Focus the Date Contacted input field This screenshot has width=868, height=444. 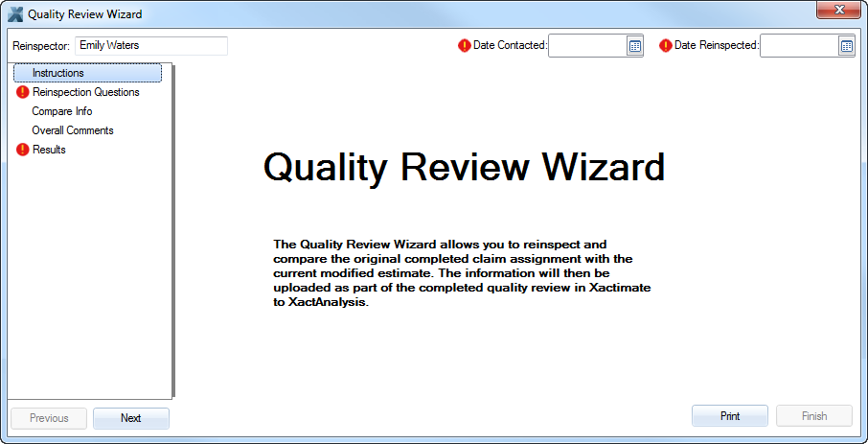tap(587, 47)
